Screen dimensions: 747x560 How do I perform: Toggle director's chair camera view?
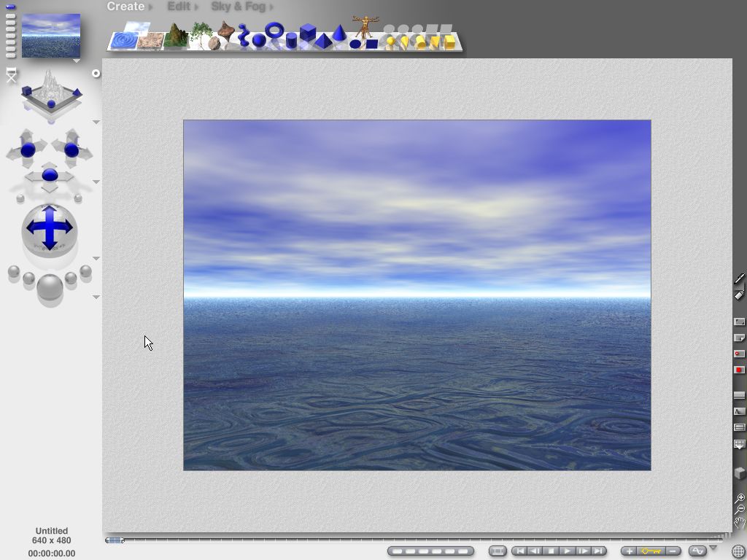click(x=11, y=75)
